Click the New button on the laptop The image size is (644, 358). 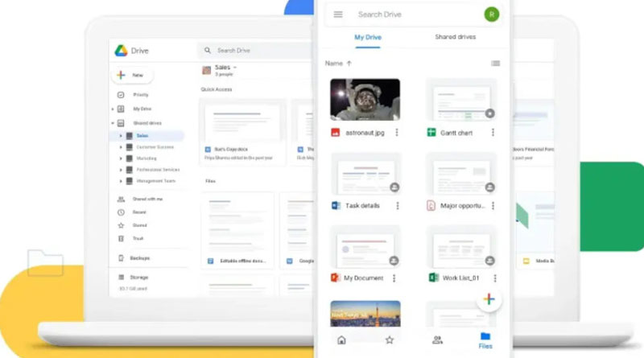(132, 75)
